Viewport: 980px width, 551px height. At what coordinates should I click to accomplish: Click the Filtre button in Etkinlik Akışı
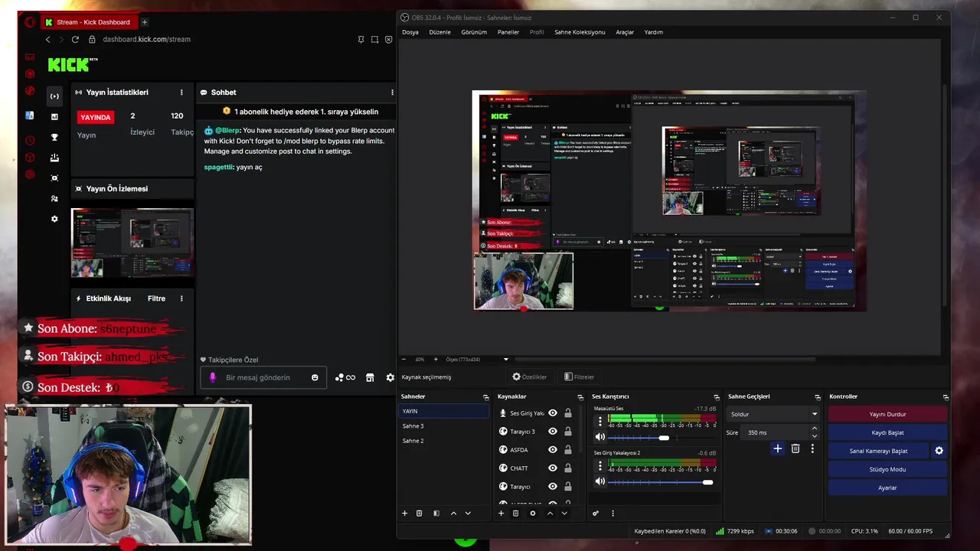[156, 298]
